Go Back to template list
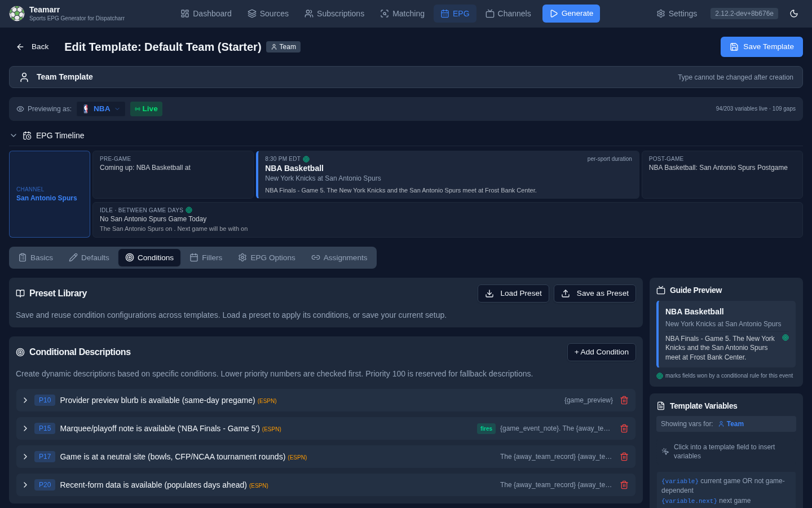Image resolution: width=812 pixels, height=508 pixels. point(33,47)
